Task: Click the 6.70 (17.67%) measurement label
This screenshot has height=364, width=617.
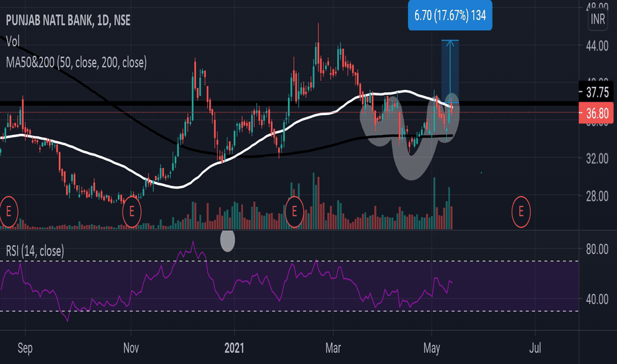Action: 450,16
